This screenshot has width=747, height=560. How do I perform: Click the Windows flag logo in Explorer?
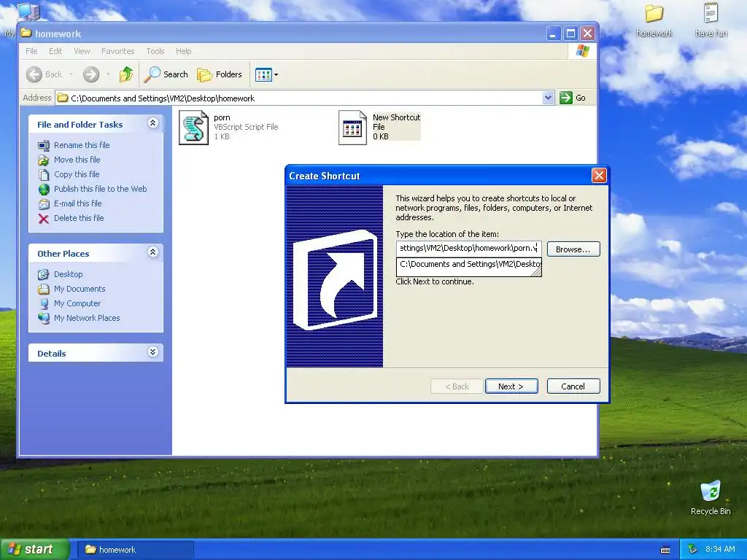[x=582, y=51]
